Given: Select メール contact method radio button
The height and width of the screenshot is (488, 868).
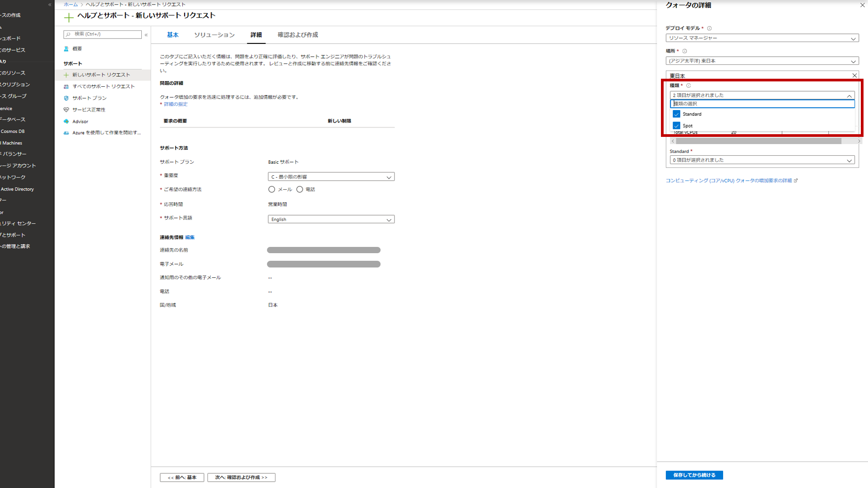Looking at the screenshot, I should pyautogui.click(x=271, y=190).
